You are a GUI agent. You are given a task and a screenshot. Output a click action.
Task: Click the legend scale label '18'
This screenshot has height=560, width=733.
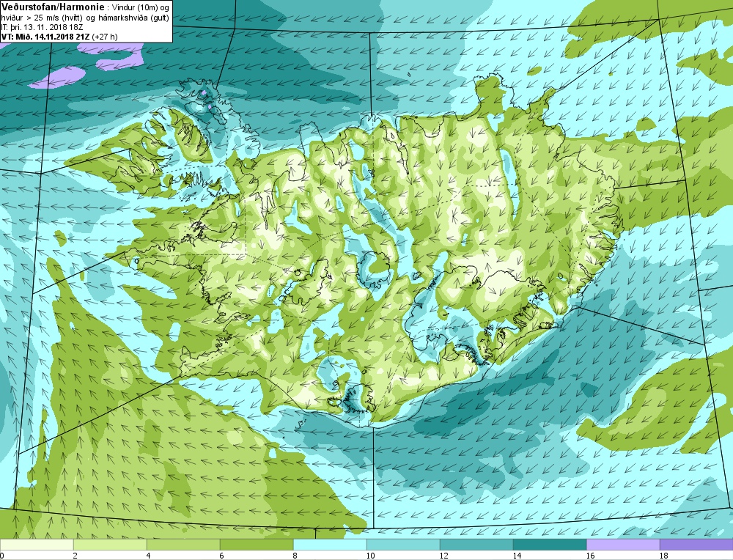(663, 556)
